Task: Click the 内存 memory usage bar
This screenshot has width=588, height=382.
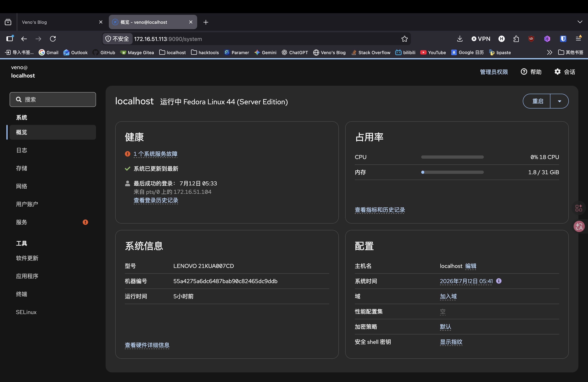Action: 452,172
